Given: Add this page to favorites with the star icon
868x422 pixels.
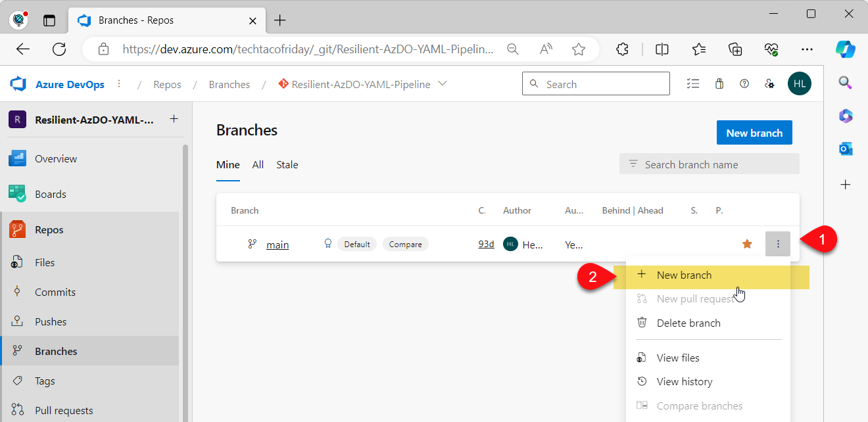Looking at the screenshot, I should (x=579, y=49).
